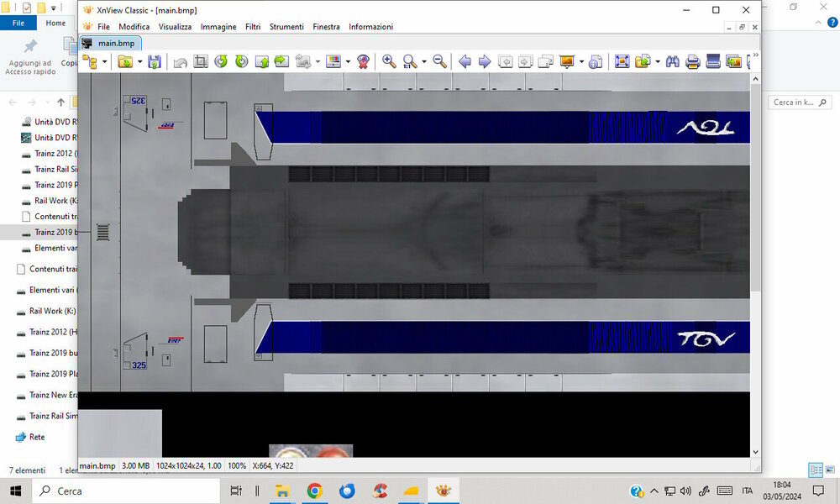Expand the color adjustment dropdown arrow
The width and height of the screenshot is (840, 504).
point(348,61)
